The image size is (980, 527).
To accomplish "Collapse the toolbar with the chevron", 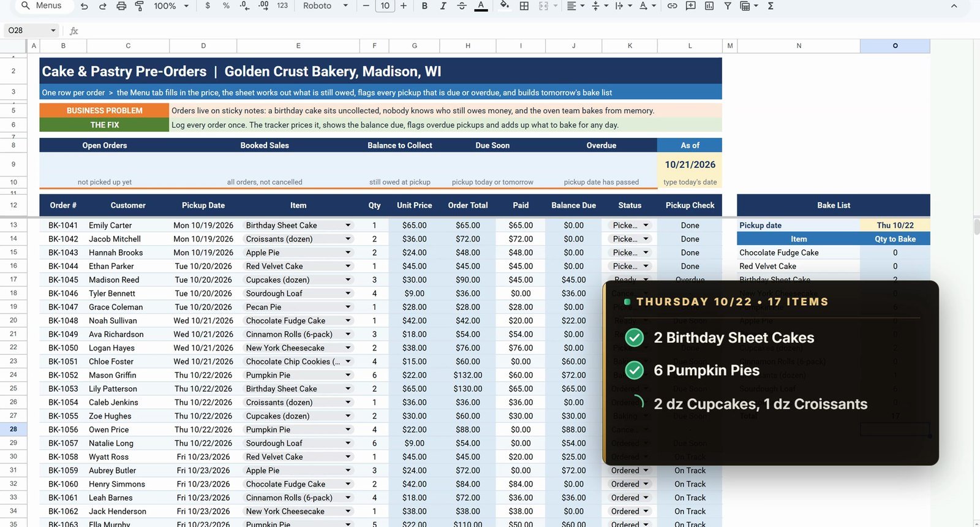I will point(954,6).
